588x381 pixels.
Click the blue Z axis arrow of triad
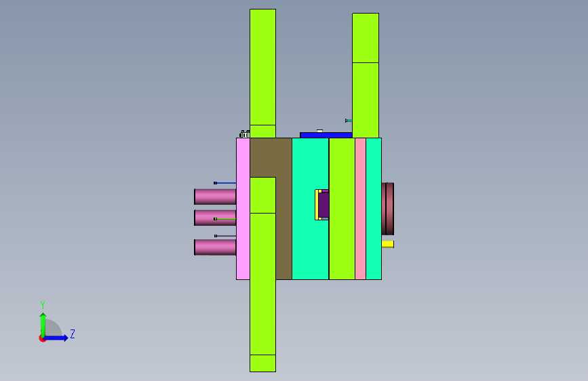pyautogui.click(x=56, y=338)
